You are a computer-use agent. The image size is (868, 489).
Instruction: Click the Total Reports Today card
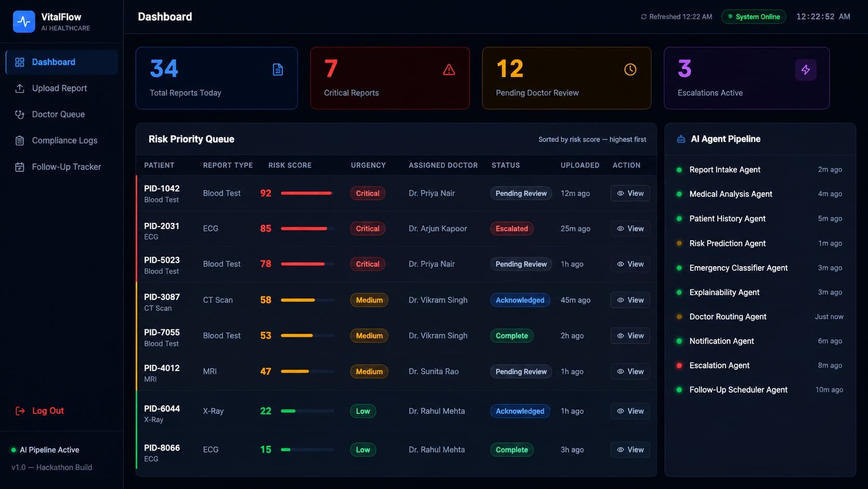click(x=216, y=78)
